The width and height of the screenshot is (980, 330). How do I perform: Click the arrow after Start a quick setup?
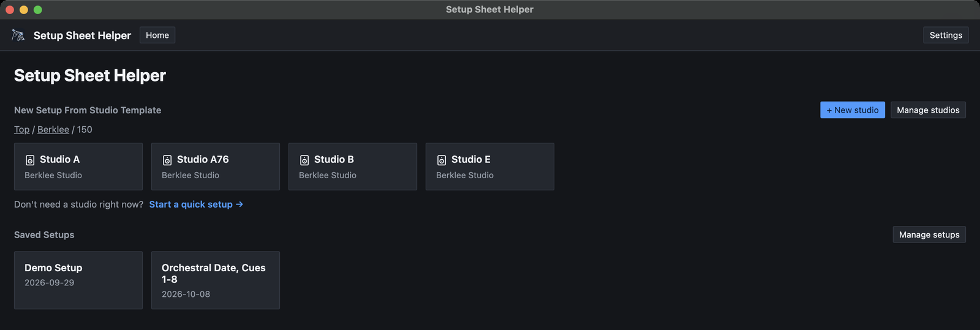coord(239,204)
